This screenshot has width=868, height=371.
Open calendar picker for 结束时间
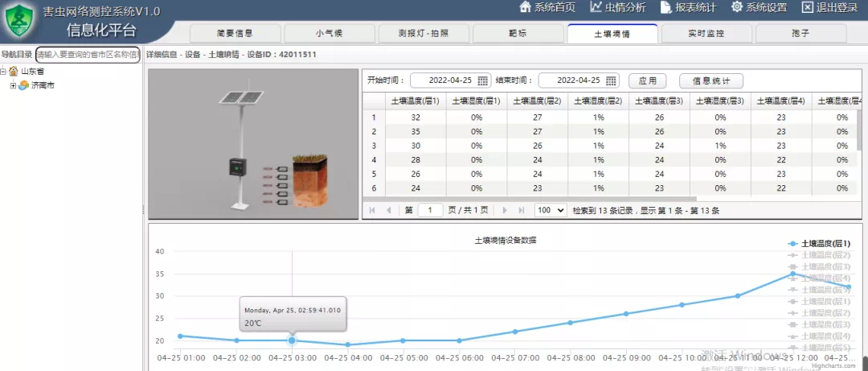612,80
